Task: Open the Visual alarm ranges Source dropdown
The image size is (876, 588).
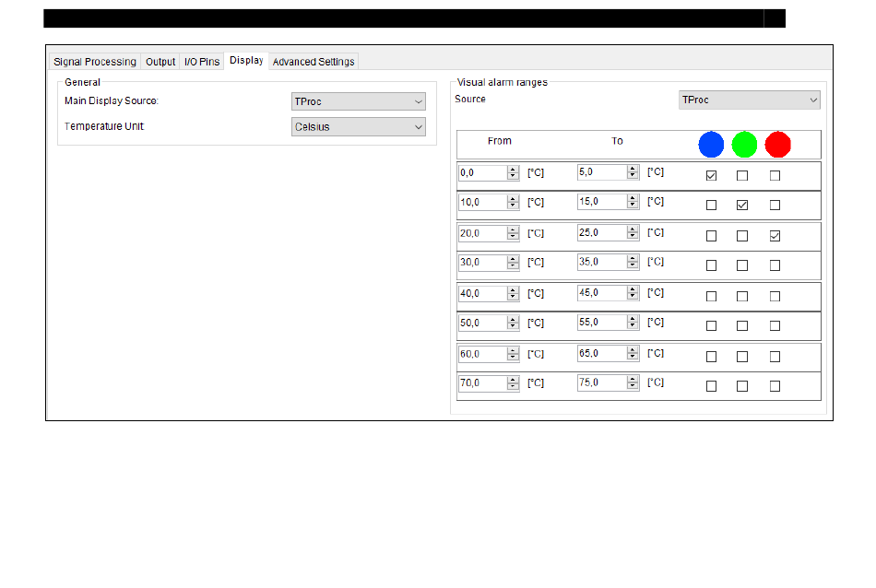Action: 749,100
